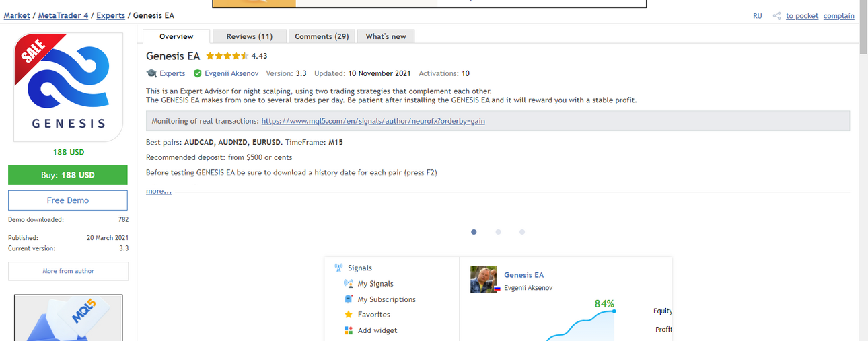Click the '20 March 2021' published date
868x341 pixels.
[108, 238]
